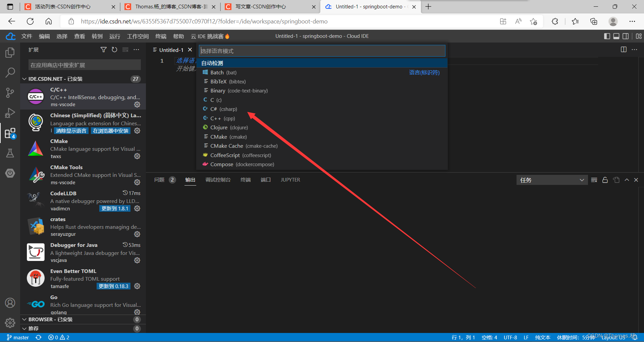The image size is (644, 342).
Task: Click the sync changes icon in status bar
Action: click(x=39, y=337)
